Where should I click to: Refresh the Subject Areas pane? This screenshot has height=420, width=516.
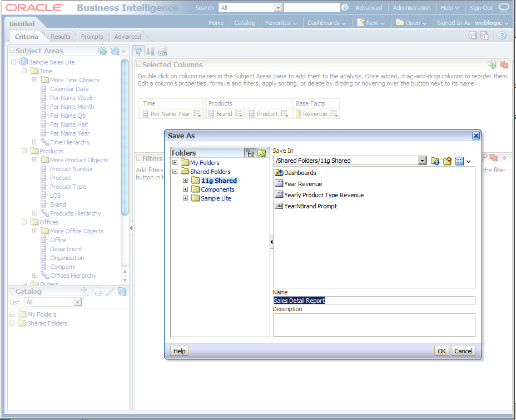[115, 51]
